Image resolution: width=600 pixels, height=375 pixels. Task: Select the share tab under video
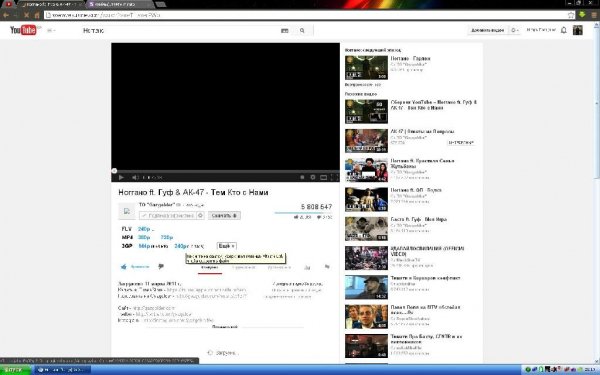(243, 267)
